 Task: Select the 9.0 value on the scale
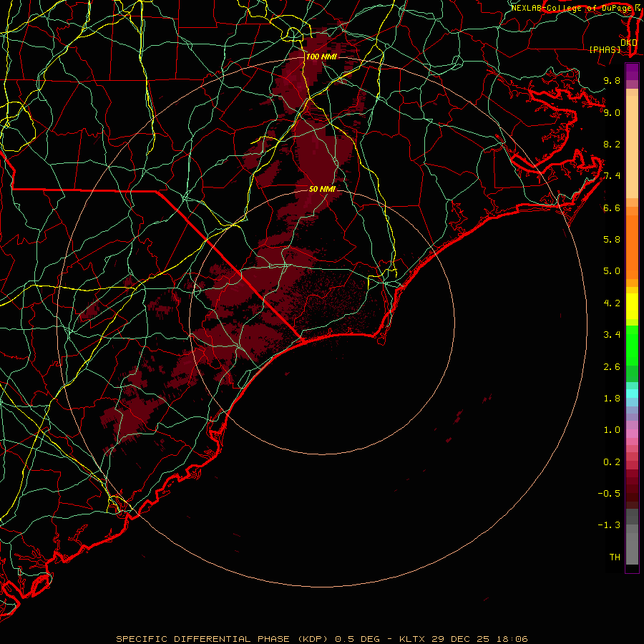[x=612, y=112]
